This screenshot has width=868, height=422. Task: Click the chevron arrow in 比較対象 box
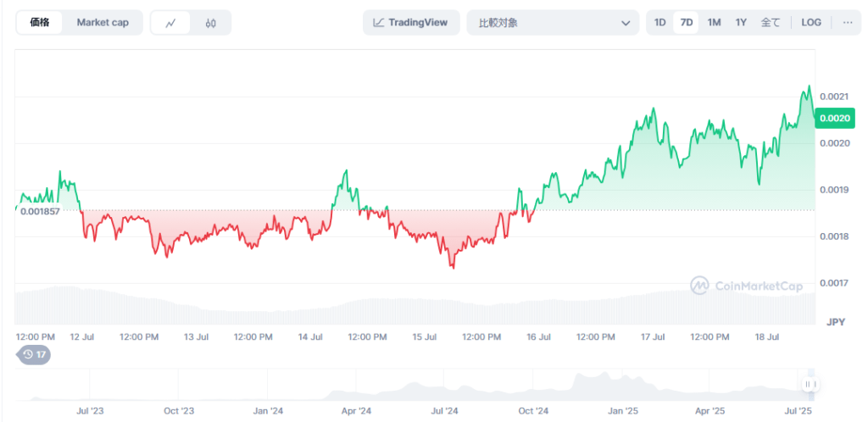tap(626, 23)
